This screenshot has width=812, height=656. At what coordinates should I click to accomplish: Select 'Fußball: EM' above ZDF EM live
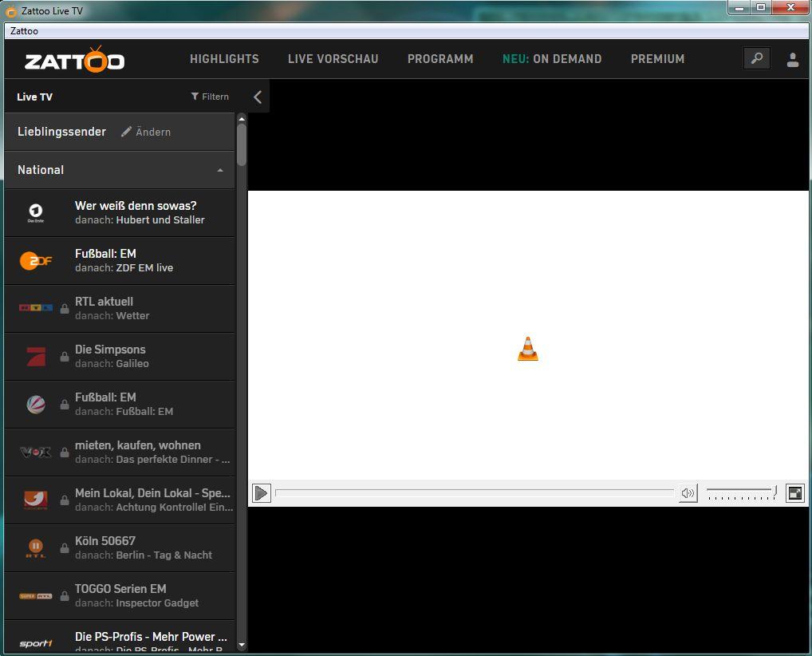(x=105, y=254)
